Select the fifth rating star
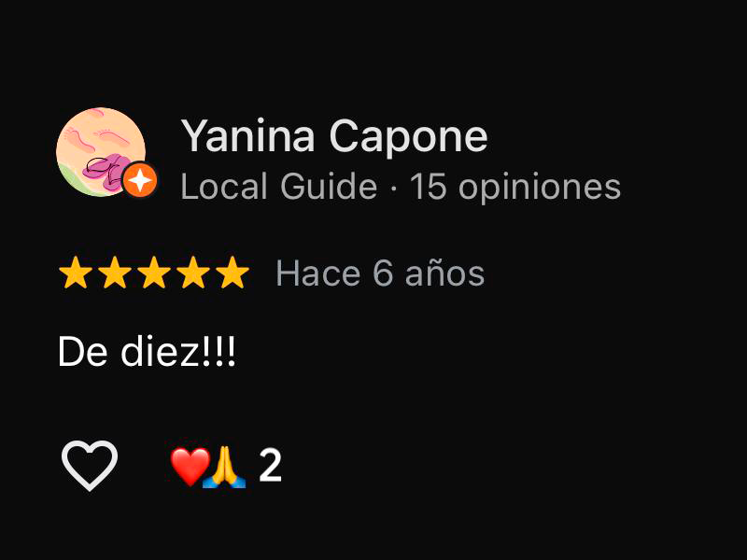The height and width of the screenshot is (560, 747). pos(233,273)
